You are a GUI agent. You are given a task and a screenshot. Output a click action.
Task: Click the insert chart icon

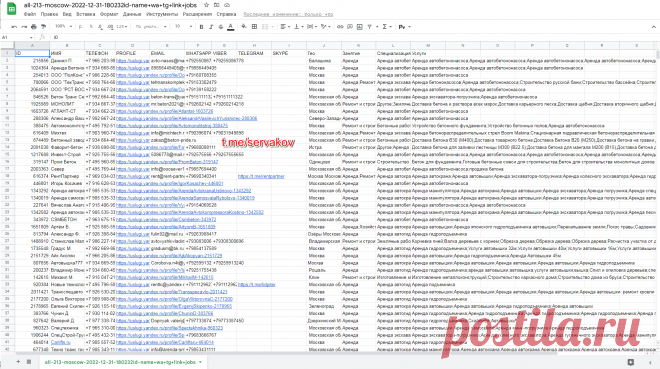[x=359, y=27]
